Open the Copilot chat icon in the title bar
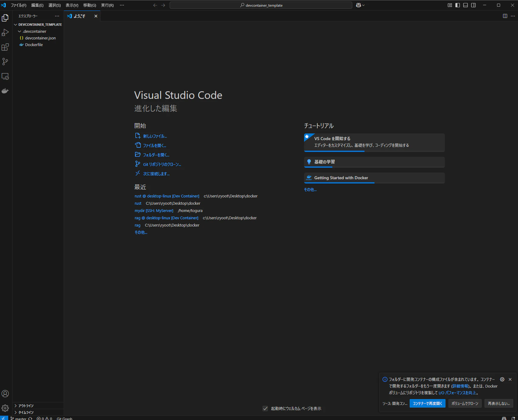Image resolution: width=518 pixels, height=420 pixels. (x=358, y=5)
